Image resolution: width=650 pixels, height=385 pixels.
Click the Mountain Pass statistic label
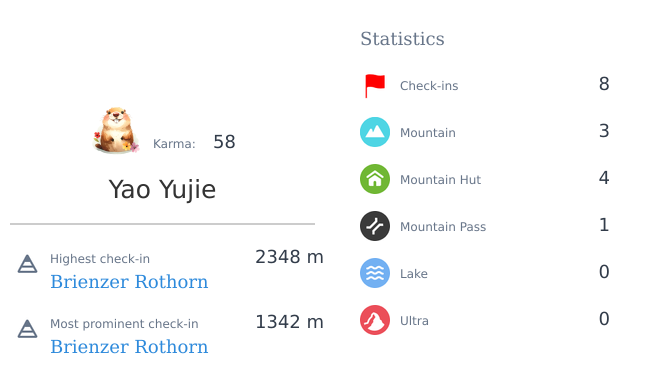443,227
